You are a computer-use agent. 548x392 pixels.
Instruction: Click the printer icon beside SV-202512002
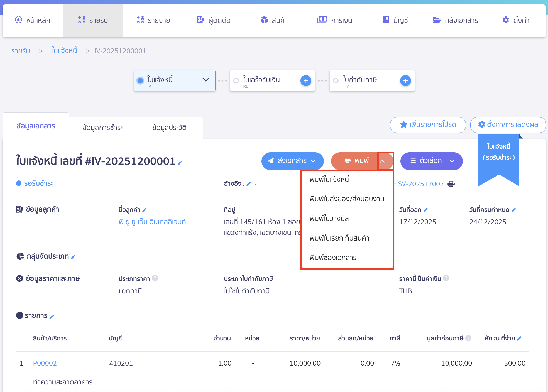(451, 184)
